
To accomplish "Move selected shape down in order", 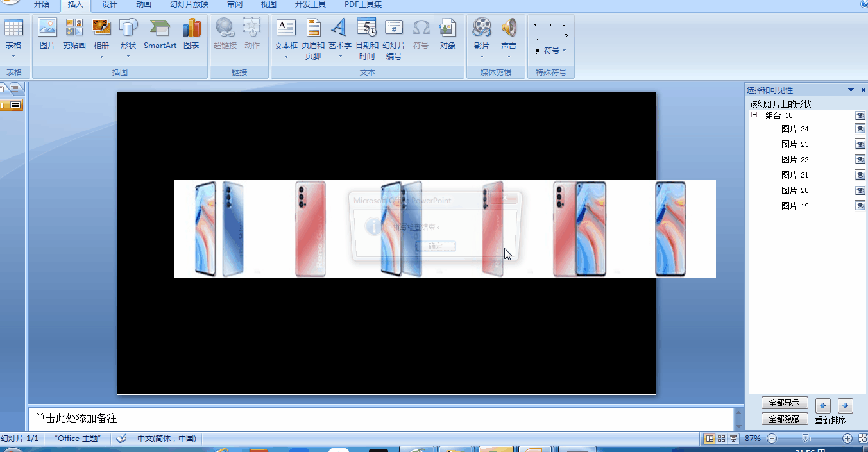I will [846, 405].
